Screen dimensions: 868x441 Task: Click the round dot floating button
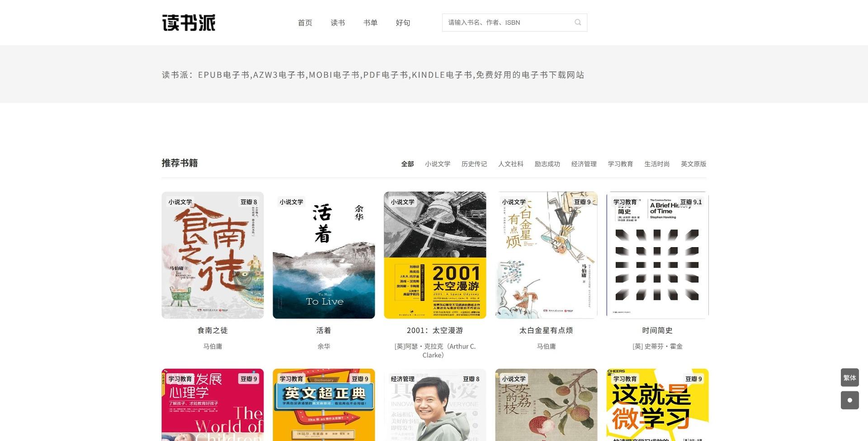click(x=849, y=400)
